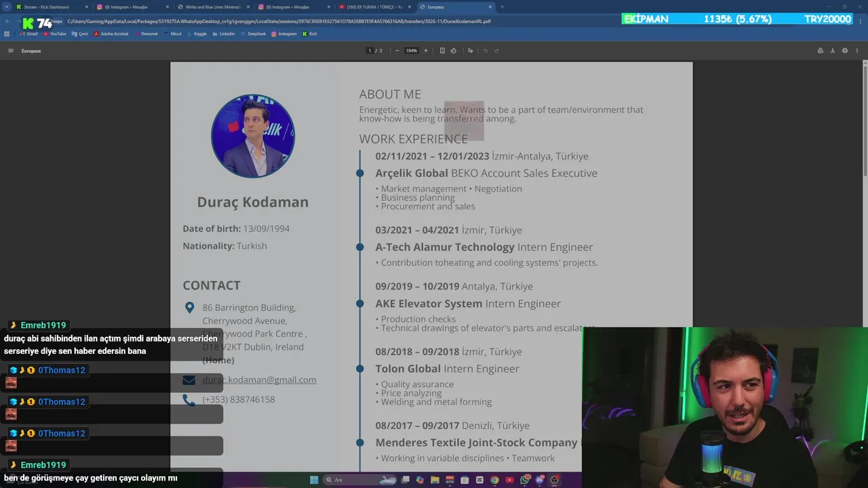
Task: Download the PDF file
Action: (x=833, y=51)
